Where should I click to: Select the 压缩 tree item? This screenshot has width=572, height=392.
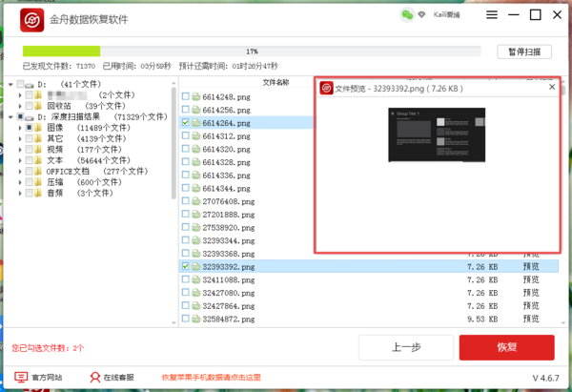[54, 182]
